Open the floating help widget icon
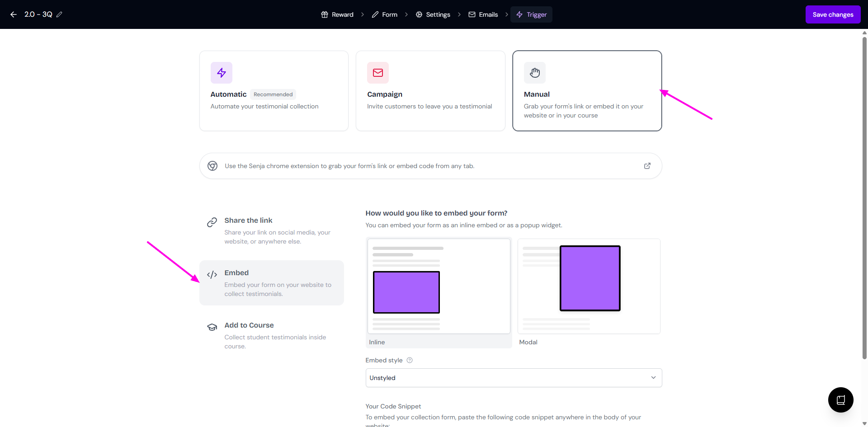 coord(840,400)
